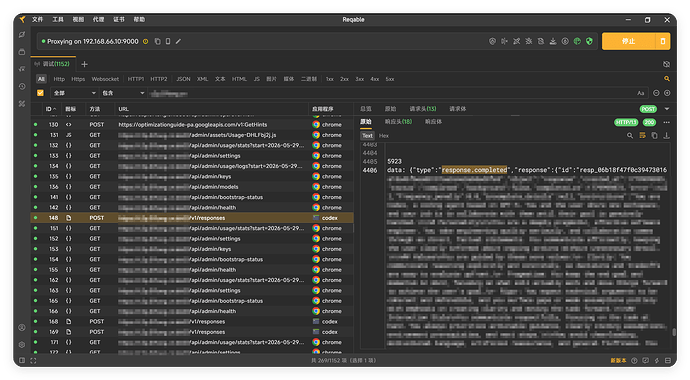Open the history clock icon in left sidebar
The image size is (690, 380).
coord(22,87)
